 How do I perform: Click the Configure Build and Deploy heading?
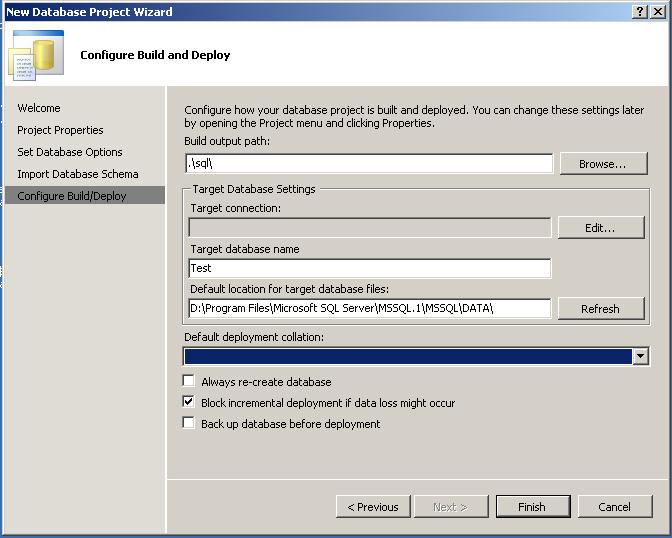[155, 55]
